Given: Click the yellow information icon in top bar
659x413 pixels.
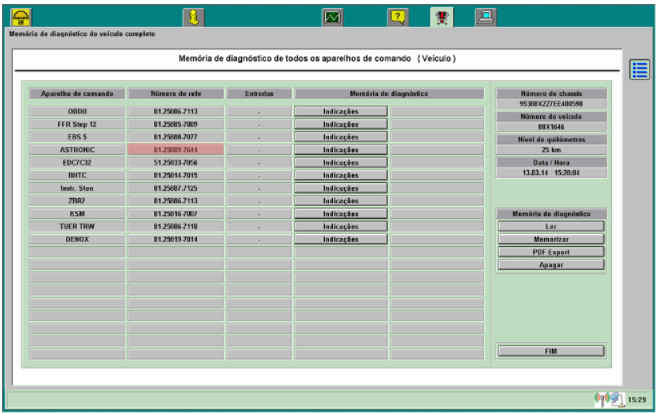Looking at the screenshot, I should point(193,16).
